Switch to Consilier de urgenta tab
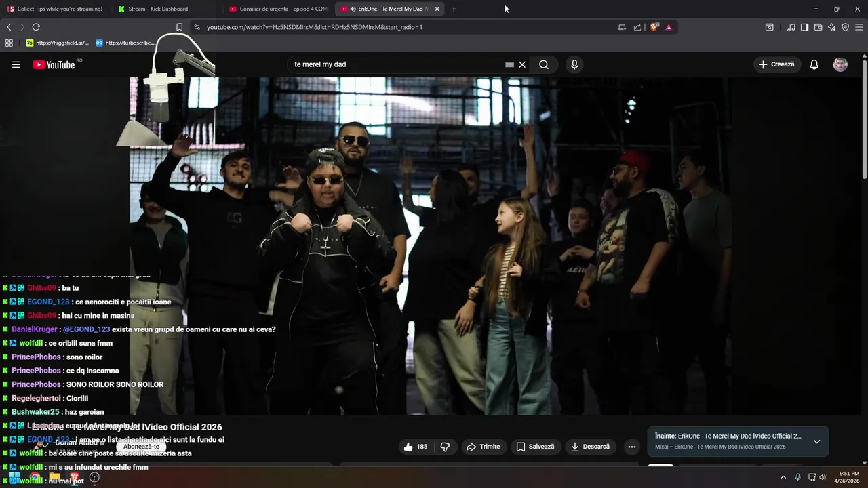The height and width of the screenshot is (488, 868). click(x=279, y=9)
